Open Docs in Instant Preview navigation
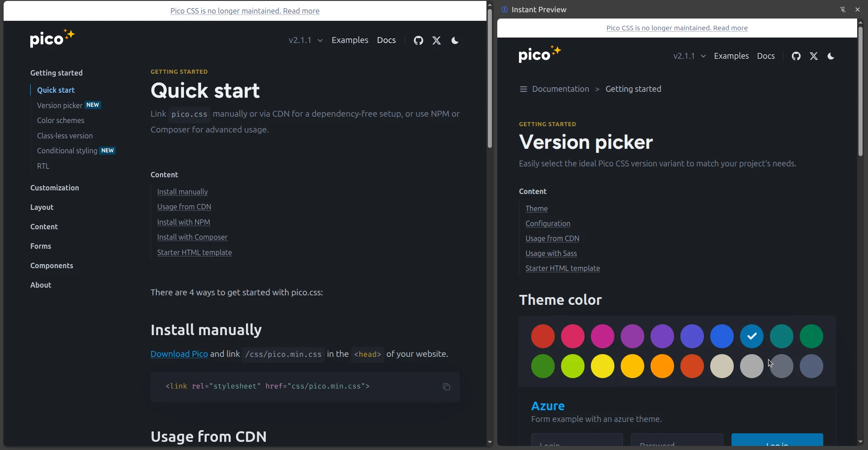Viewport: 868px width, 450px height. coord(766,56)
